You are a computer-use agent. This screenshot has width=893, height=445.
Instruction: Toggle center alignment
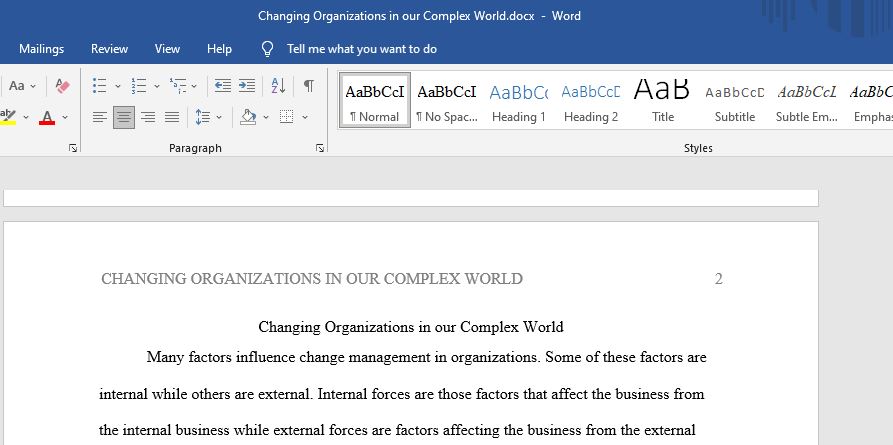pos(124,117)
